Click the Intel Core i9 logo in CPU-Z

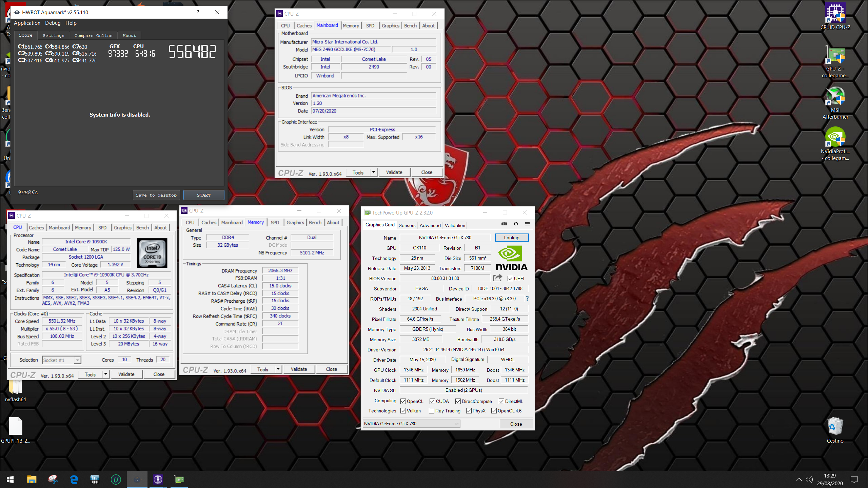[x=152, y=253]
